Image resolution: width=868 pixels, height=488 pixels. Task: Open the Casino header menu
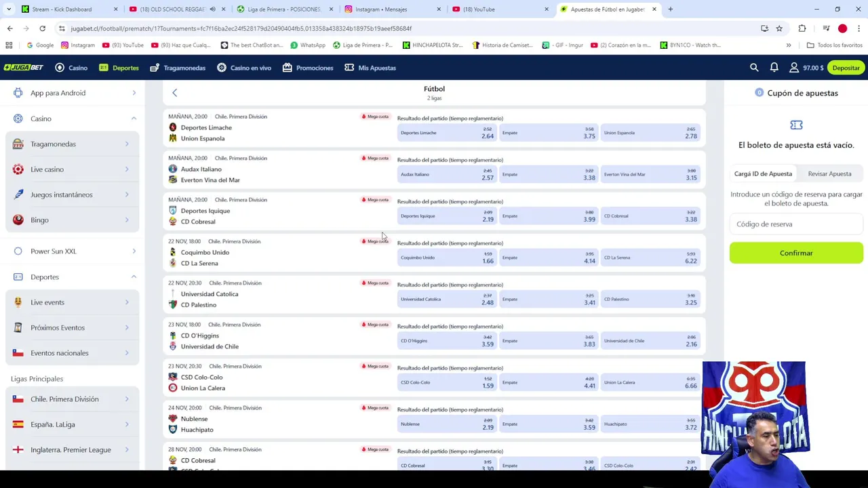pyautogui.click(x=71, y=68)
